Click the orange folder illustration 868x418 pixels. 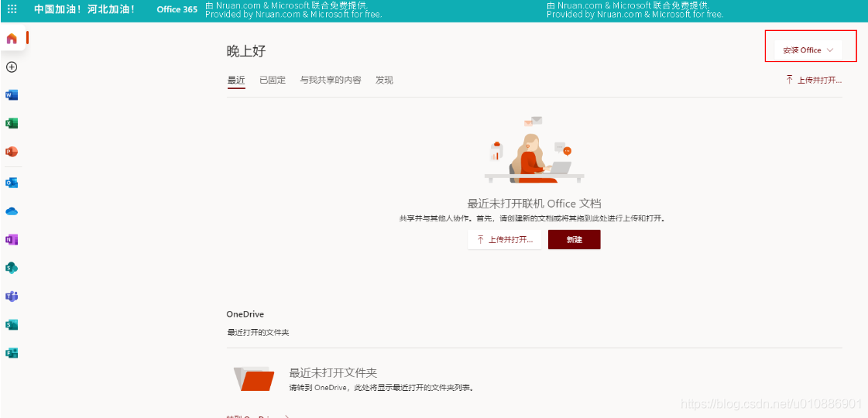[254, 379]
